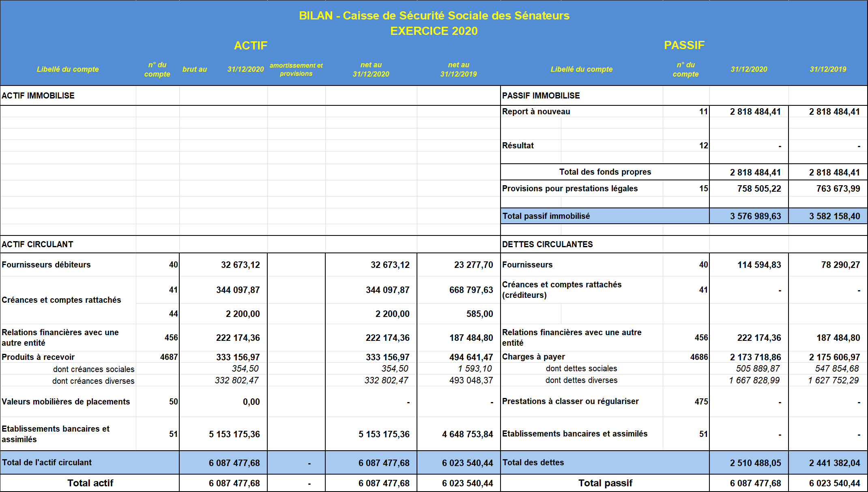868x492 pixels.
Task: Click bank balance 5 153 175,36 brut
Action: click(234, 434)
